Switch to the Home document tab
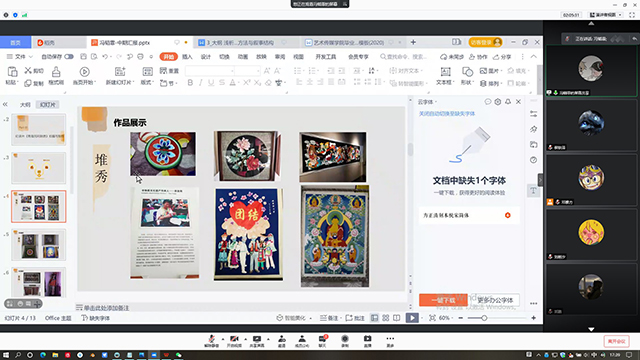The height and width of the screenshot is (360, 640). 16,42
